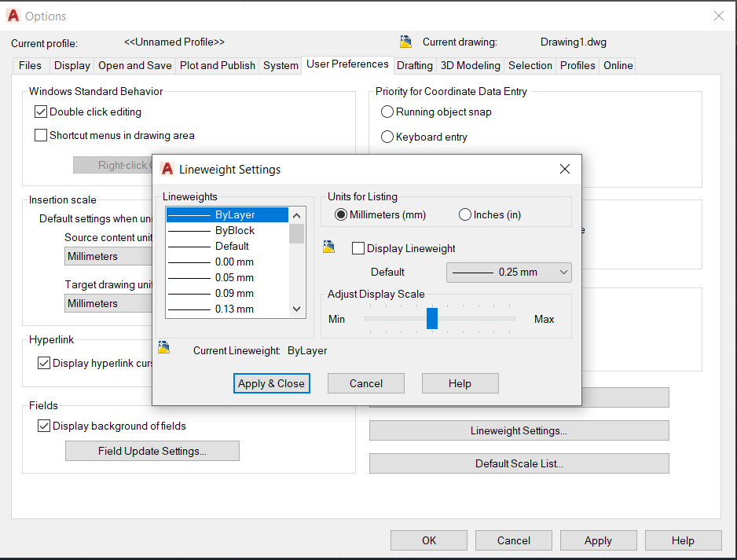The width and height of the screenshot is (737, 560).
Task: Open the 3D Modeling tab
Action: click(471, 65)
